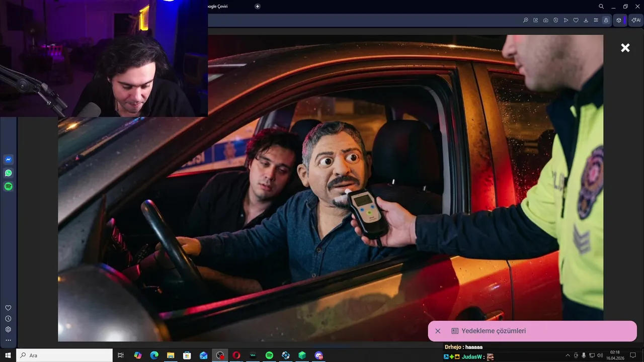Open the Windows Start menu

click(x=8, y=355)
